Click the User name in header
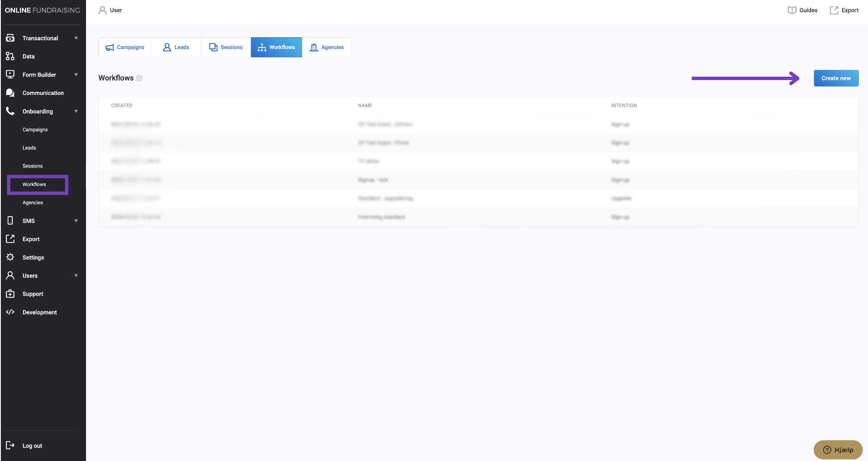The image size is (868, 461). pyautogui.click(x=116, y=10)
